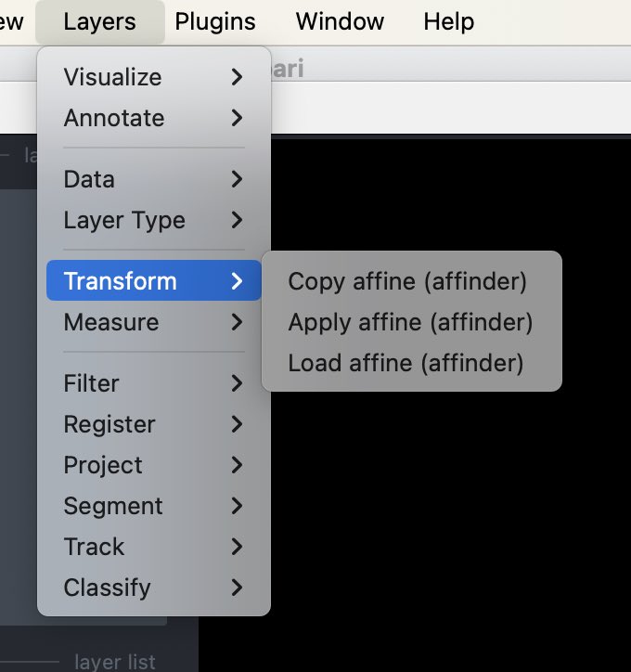Choose Apply affine (affinder)
The image size is (631, 672).
pyautogui.click(x=410, y=322)
